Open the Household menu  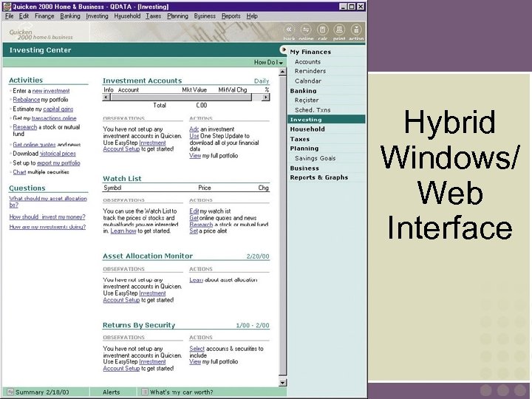point(127,16)
